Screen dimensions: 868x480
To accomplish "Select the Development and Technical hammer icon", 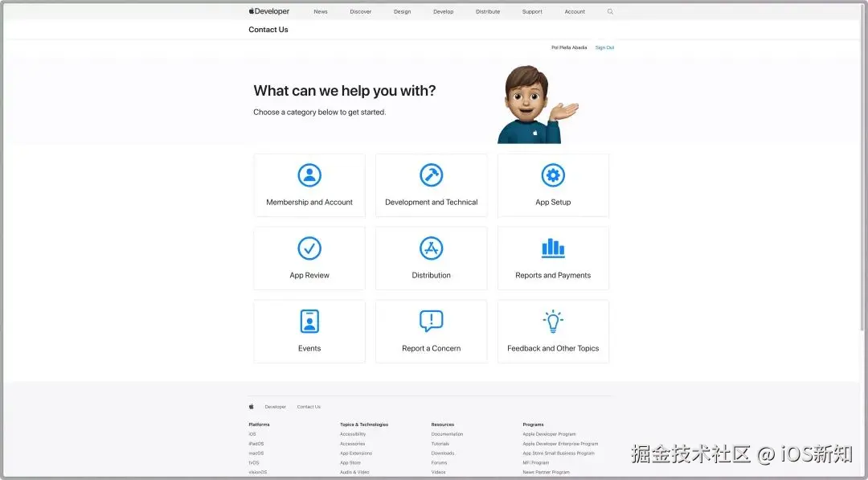I will coord(432,175).
